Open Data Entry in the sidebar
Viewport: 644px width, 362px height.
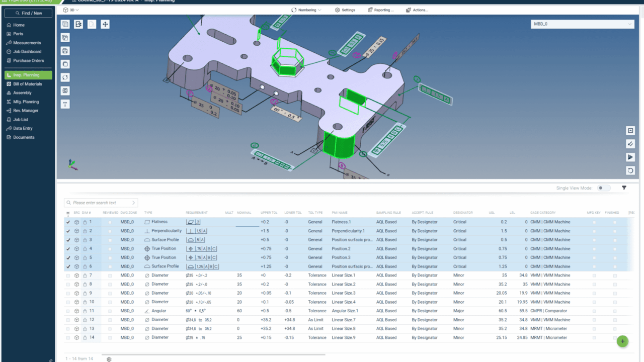29,129
